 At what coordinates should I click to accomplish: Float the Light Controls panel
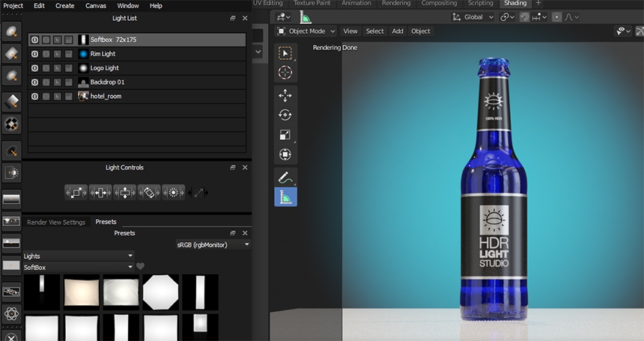click(233, 168)
